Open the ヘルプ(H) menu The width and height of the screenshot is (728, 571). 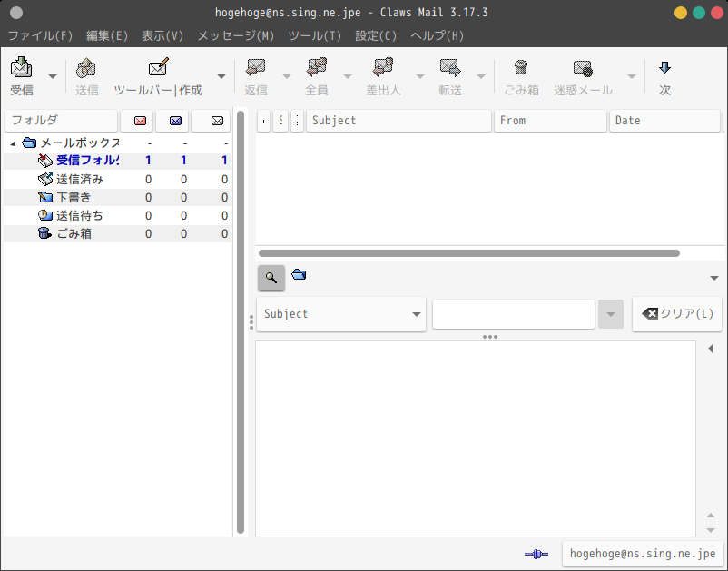438,35
